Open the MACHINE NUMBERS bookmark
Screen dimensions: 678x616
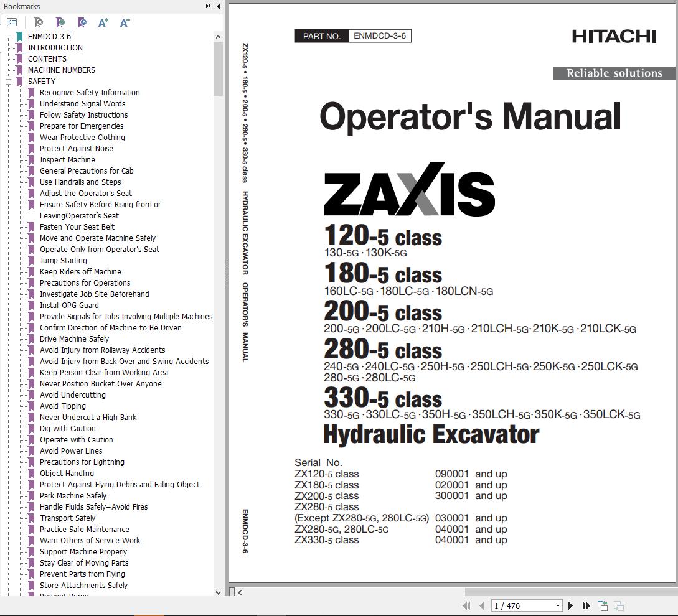(x=62, y=70)
